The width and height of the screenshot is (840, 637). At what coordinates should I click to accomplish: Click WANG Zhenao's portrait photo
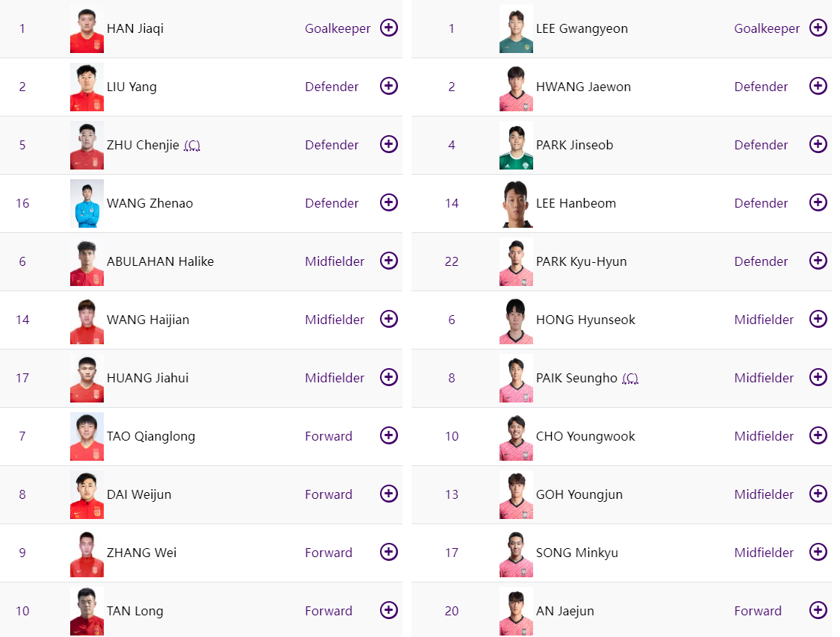click(87, 202)
